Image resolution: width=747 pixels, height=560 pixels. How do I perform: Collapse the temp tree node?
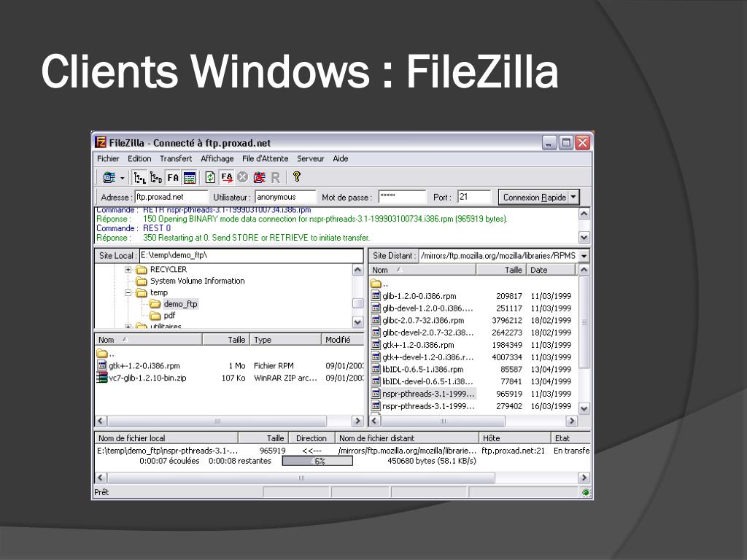(x=128, y=292)
